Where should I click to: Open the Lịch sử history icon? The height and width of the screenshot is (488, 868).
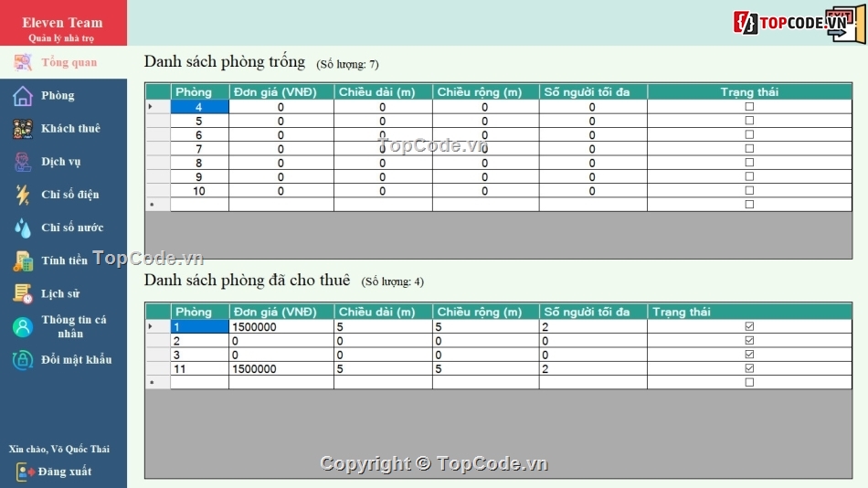(x=23, y=293)
